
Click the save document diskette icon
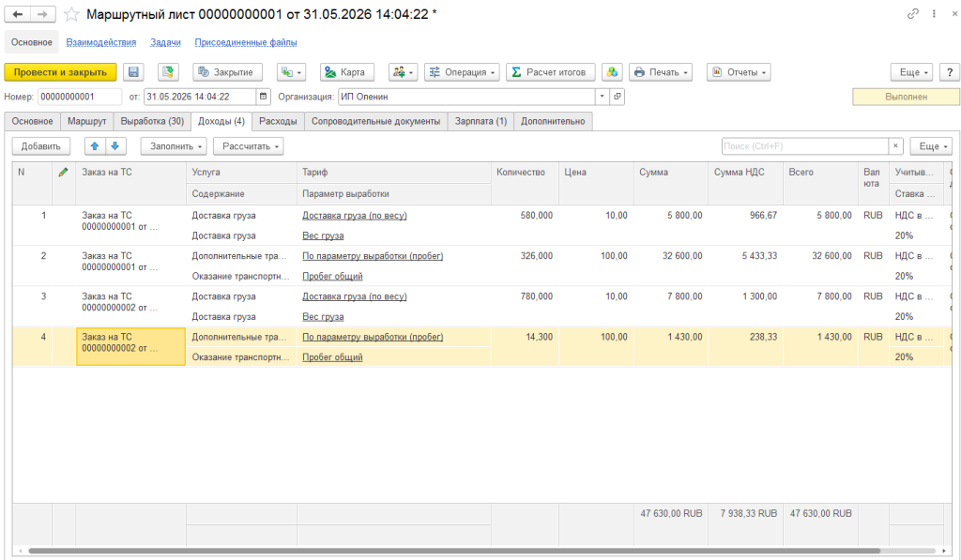pyautogui.click(x=133, y=72)
